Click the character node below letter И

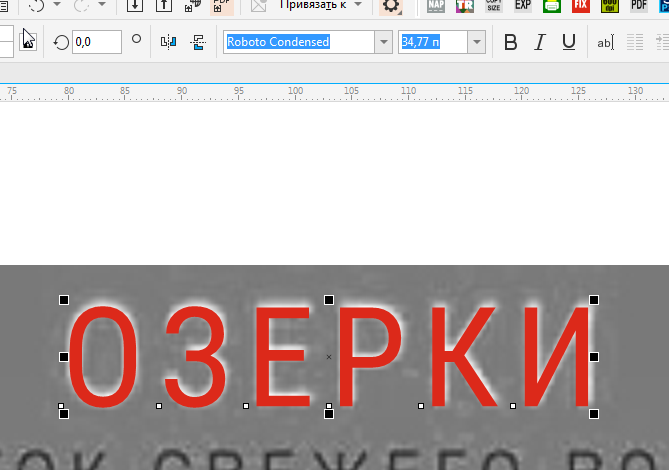click(513, 406)
